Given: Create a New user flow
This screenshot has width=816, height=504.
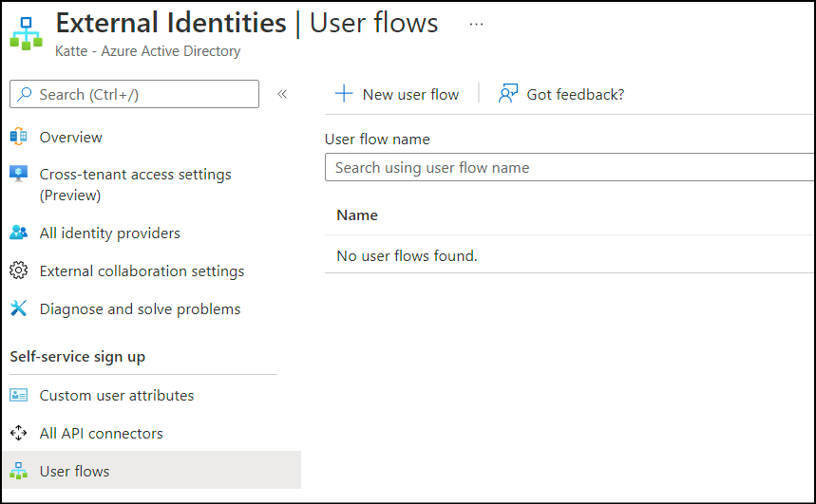Looking at the screenshot, I should point(410,95).
